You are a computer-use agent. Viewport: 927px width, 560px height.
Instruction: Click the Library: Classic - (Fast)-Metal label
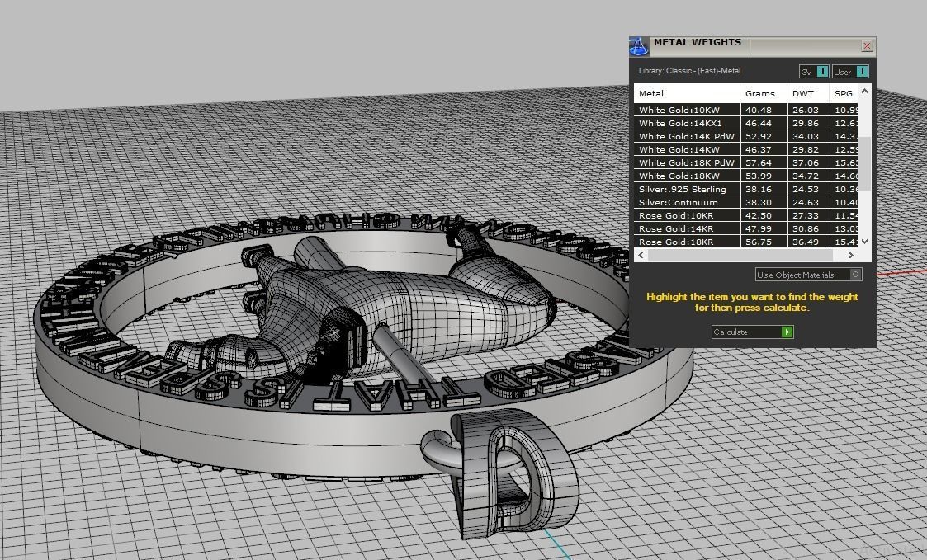pos(689,71)
